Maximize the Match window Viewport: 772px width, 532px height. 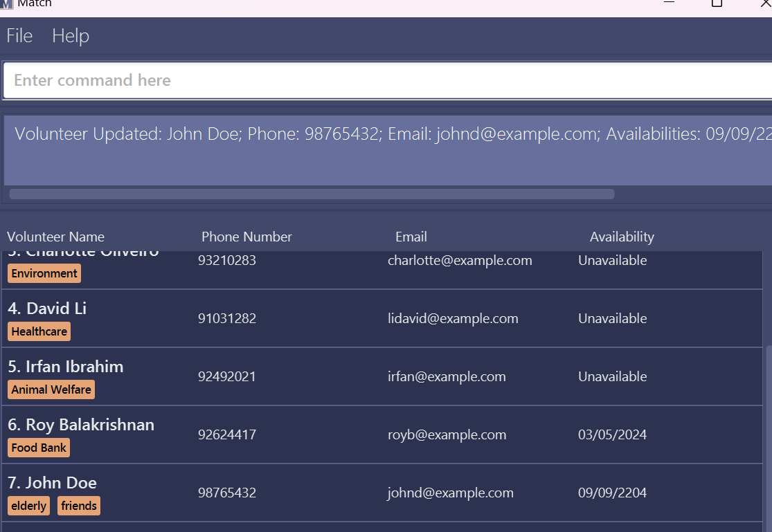pyautogui.click(x=717, y=3)
